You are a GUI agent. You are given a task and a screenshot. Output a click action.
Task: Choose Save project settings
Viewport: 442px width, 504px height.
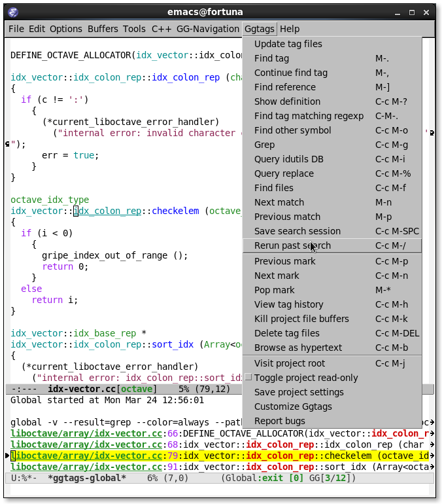pos(332,393)
